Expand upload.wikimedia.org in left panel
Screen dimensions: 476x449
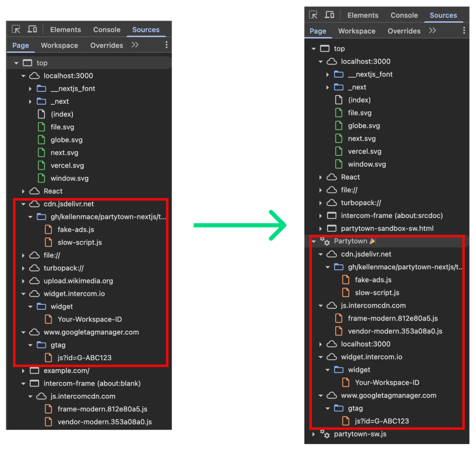[23, 281]
